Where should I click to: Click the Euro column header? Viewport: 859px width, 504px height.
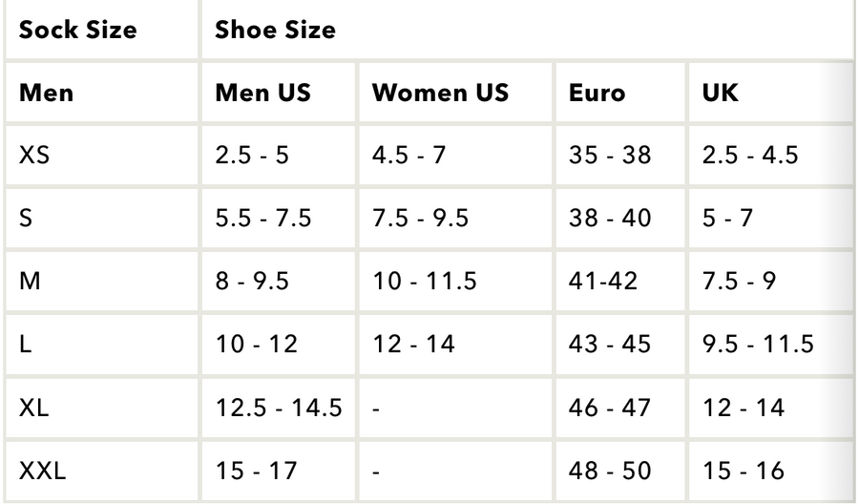click(620, 92)
